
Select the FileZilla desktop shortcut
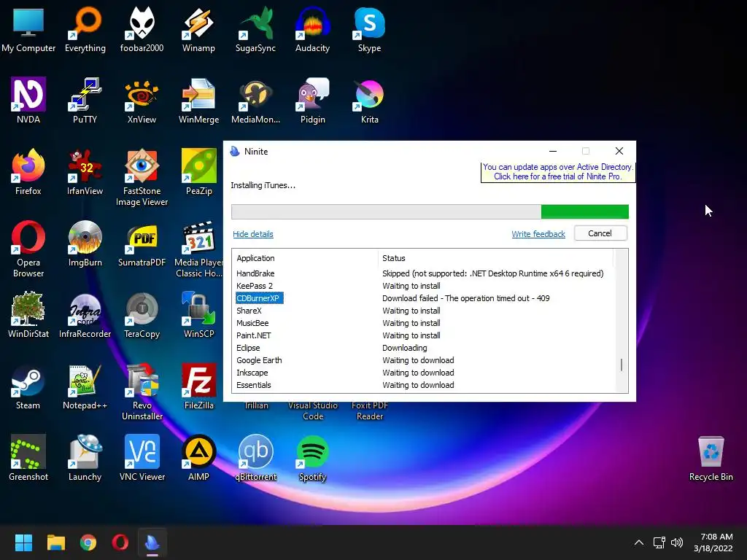tap(198, 386)
